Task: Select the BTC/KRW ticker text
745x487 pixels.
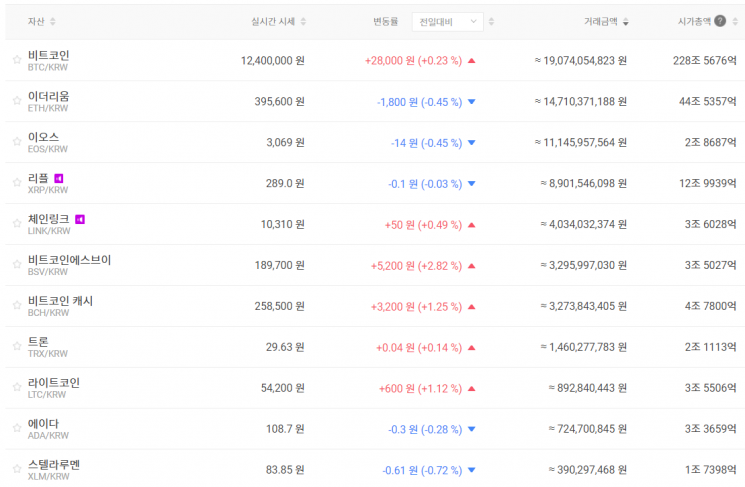Action: tap(48, 67)
